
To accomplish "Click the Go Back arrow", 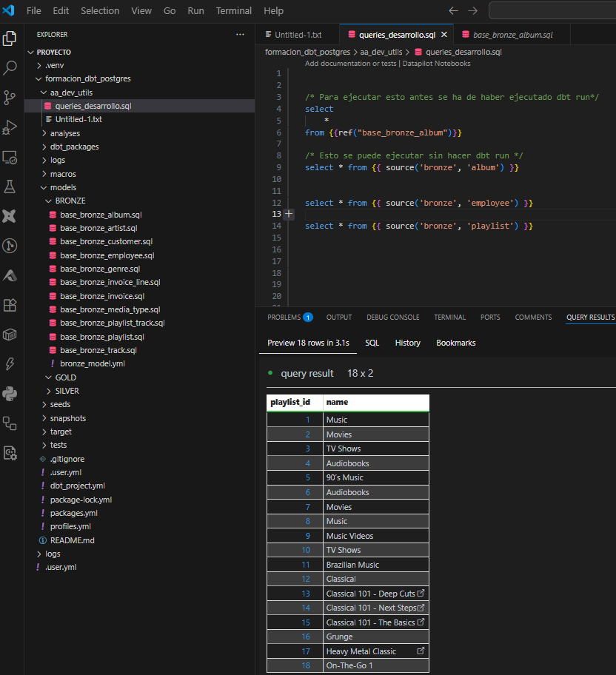I will tap(454, 11).
